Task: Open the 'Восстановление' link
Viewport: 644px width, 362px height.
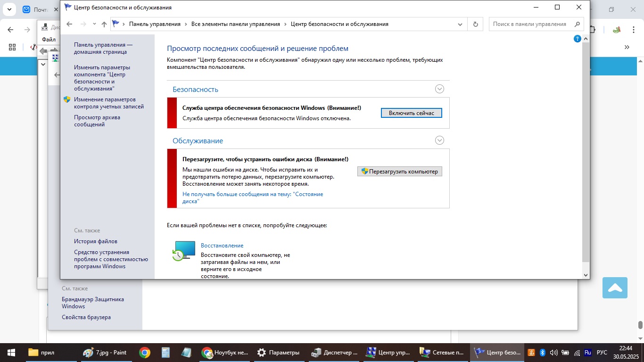Action: (x=222, y=246)
